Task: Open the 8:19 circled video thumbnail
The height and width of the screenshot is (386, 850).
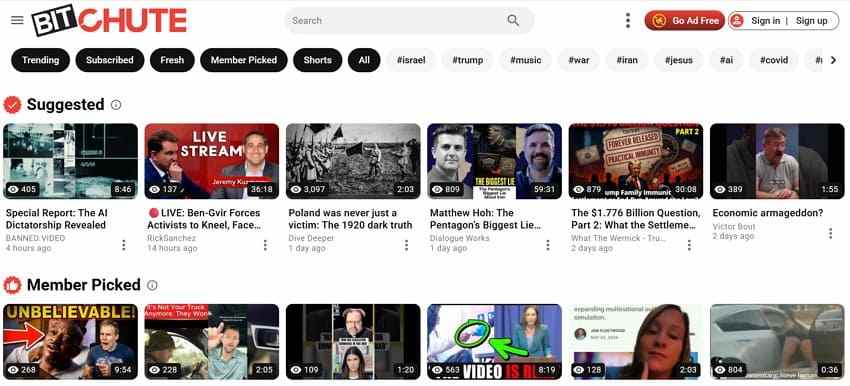Action: pos(494,342)
